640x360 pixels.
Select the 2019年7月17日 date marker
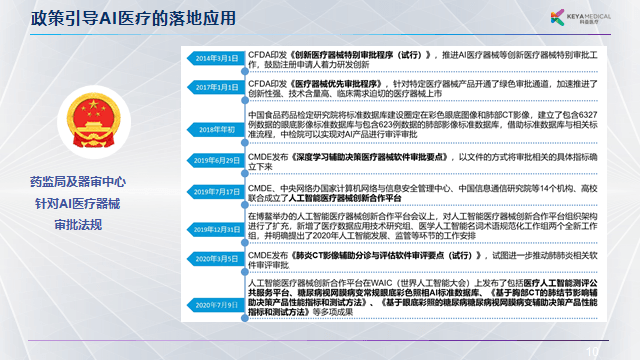click(x=216, y=192)
